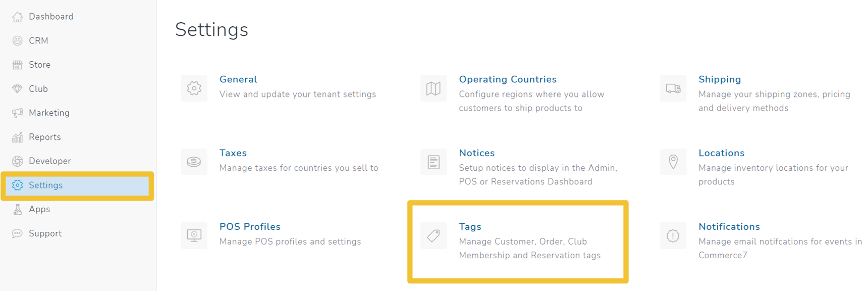Open the Store grid icon

click(18, 65)
